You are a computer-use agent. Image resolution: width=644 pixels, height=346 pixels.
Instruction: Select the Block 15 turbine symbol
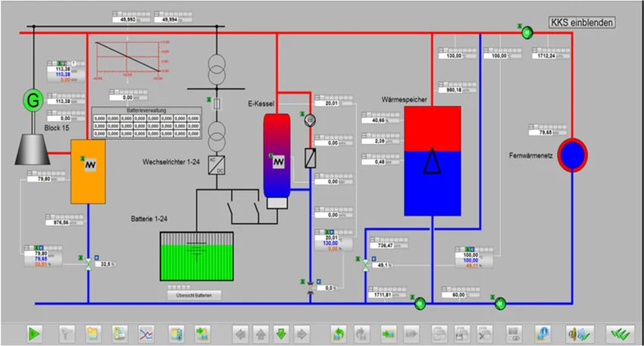33,148
